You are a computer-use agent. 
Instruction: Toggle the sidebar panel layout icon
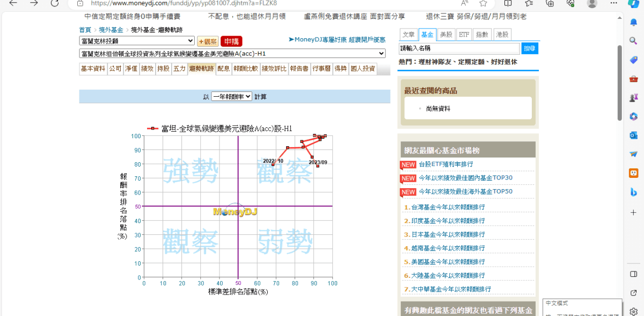pos(633,274)
